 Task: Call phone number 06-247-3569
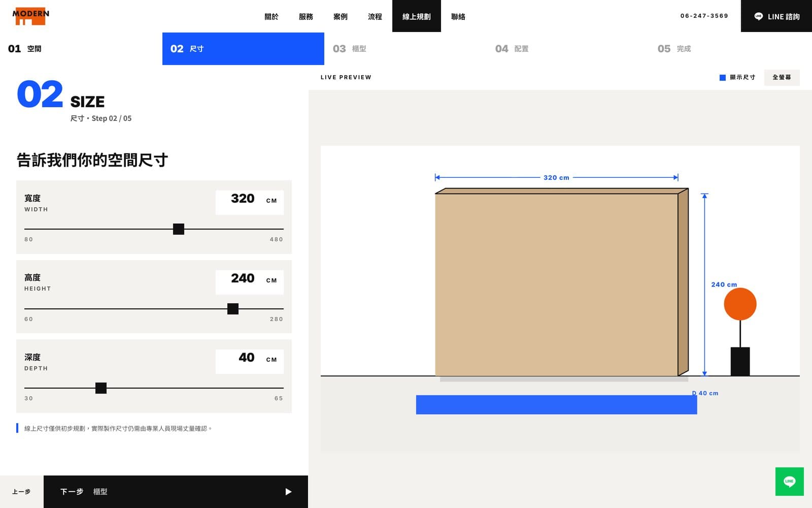pos(704,16)
